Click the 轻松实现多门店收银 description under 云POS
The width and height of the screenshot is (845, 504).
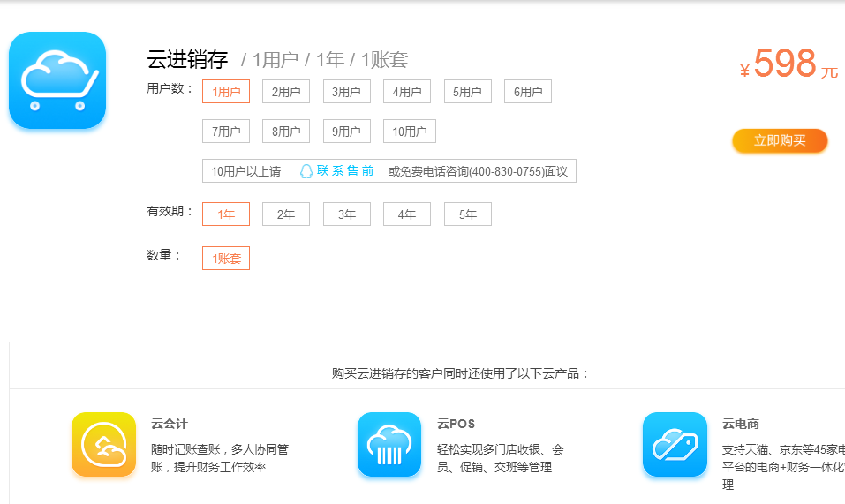click(500, 458)
